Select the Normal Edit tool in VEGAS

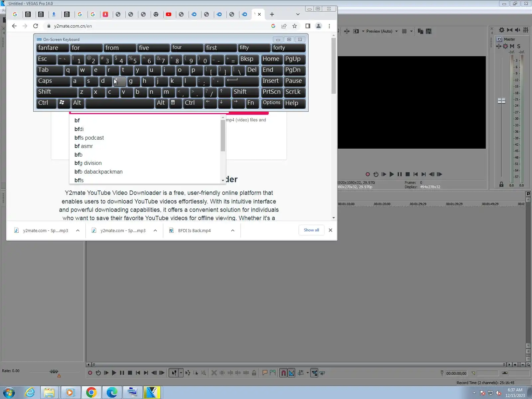click(x=174, y=373)
